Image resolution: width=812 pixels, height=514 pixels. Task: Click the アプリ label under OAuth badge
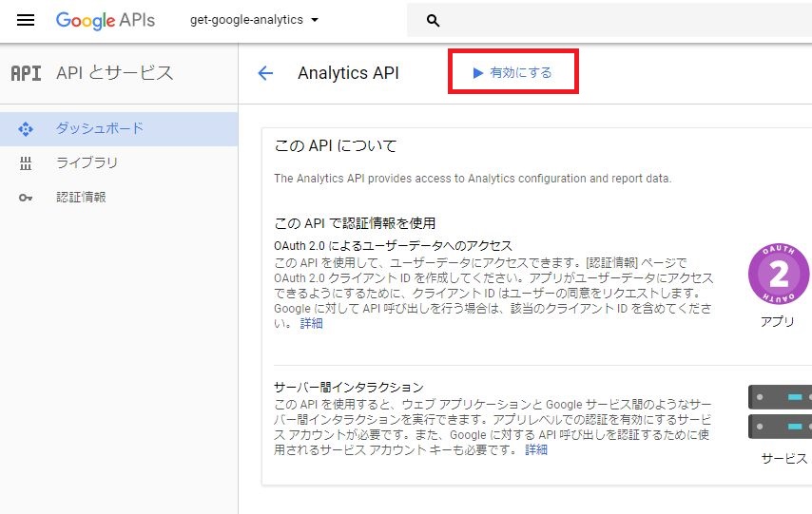point(778,321)
